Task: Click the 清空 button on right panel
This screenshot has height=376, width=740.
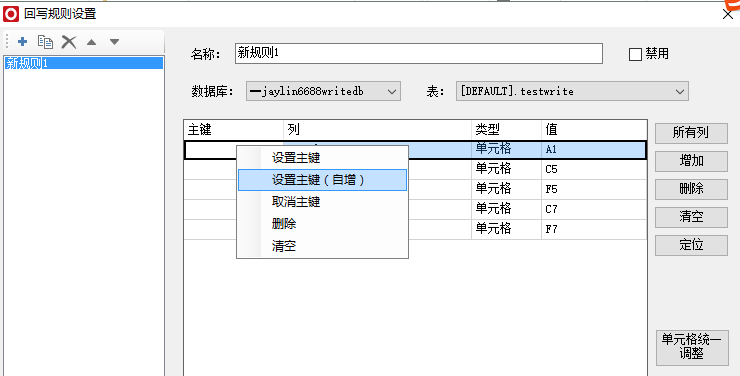Action: click(x=691, y=217)
